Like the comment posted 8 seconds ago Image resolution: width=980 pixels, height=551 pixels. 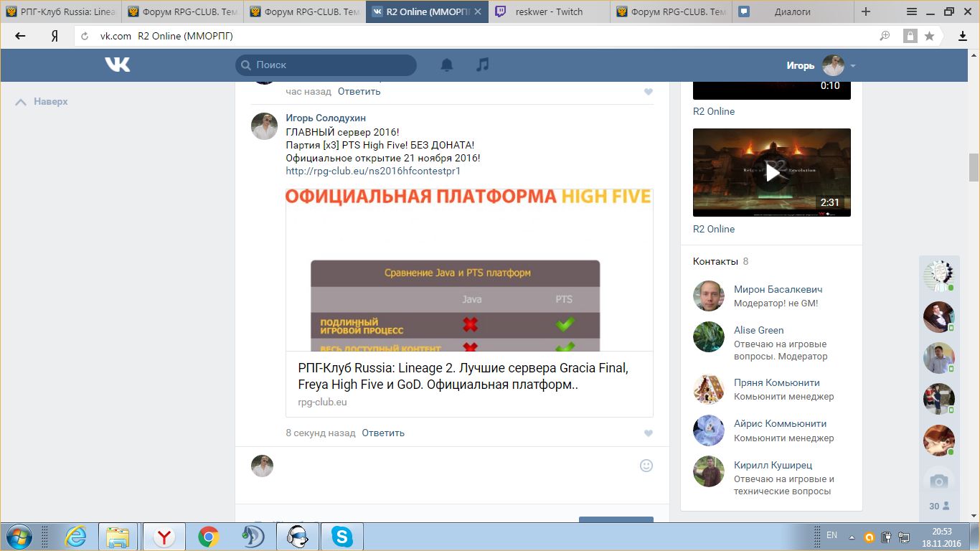(649, 433)
